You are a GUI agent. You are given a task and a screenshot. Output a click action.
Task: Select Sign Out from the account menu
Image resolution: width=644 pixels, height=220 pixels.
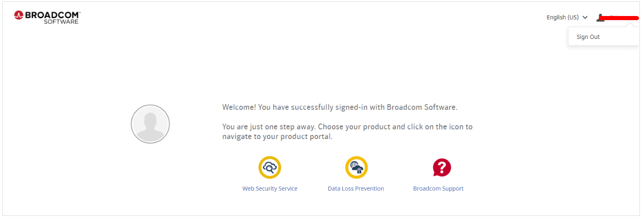[588, 37]
